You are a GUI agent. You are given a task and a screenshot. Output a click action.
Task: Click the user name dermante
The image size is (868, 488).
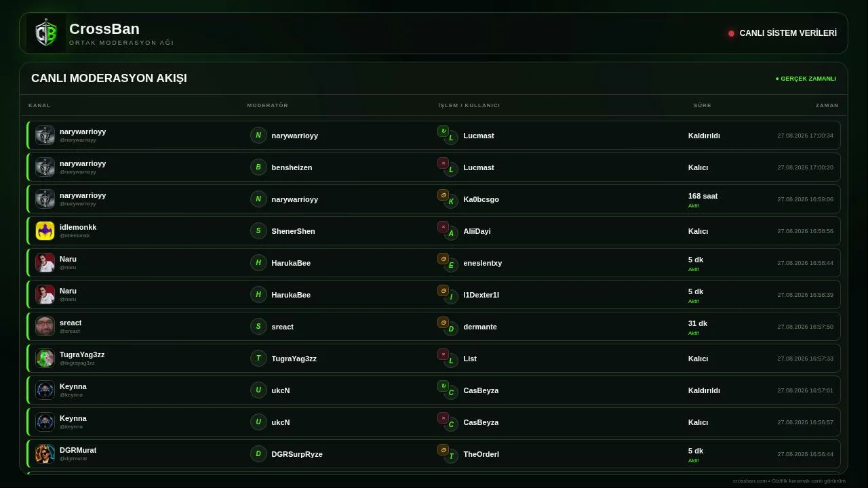(x=480, y=327)
